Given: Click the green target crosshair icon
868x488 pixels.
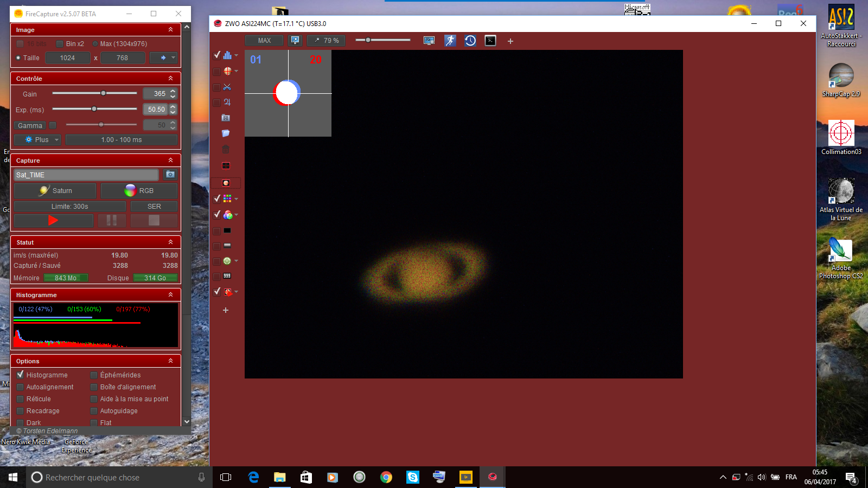Looking at the screenshot, I should tap(227, 261).
